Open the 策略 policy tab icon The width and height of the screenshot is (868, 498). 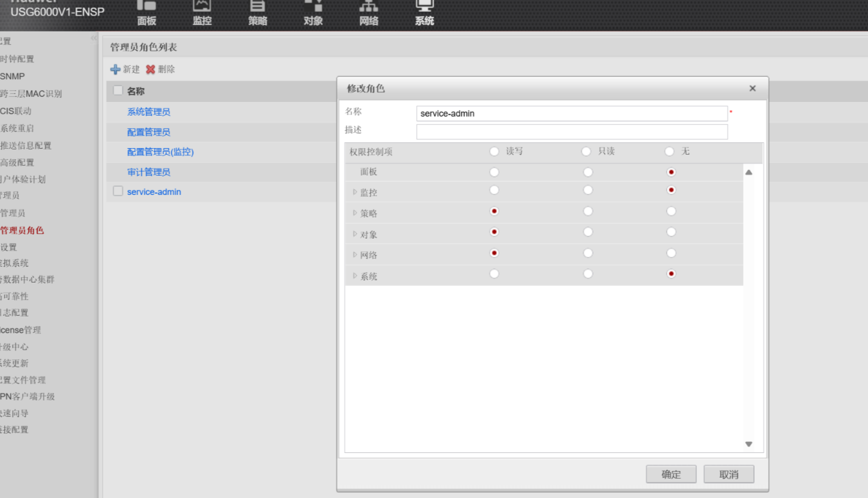257,6
